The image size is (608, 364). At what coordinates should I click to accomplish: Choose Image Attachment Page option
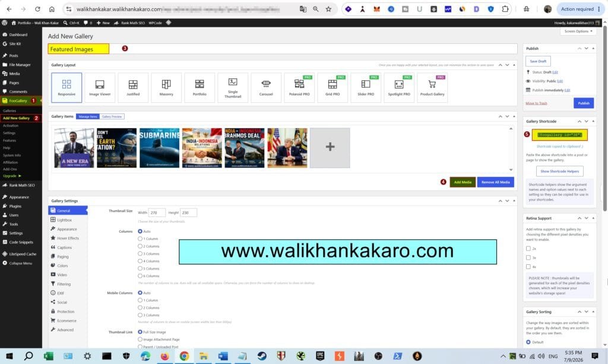pos(140,339)
